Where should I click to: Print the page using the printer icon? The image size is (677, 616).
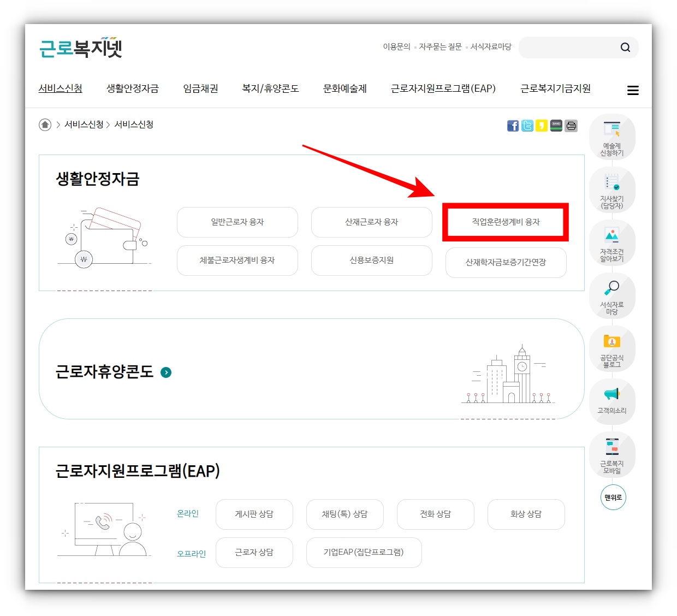(571, 126)
